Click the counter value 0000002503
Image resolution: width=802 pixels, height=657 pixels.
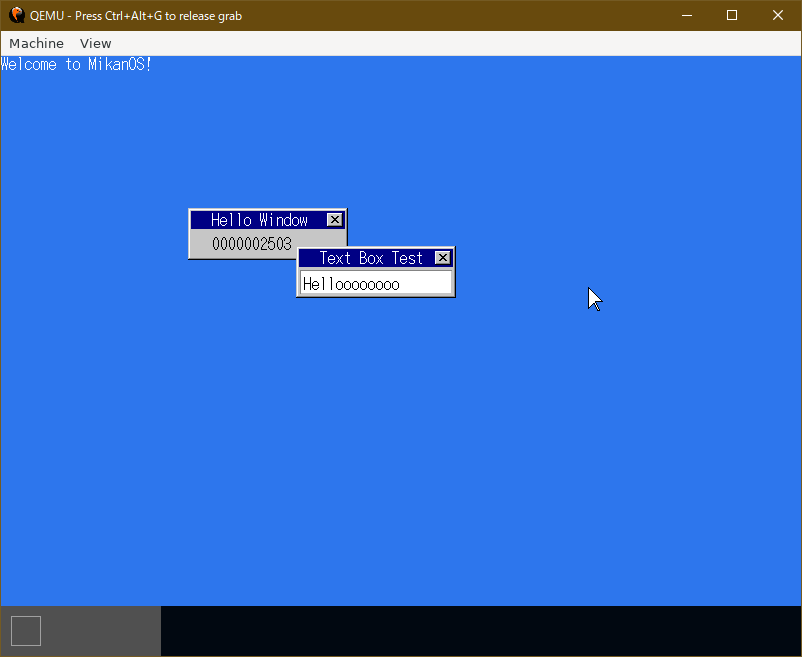point(252,244)
